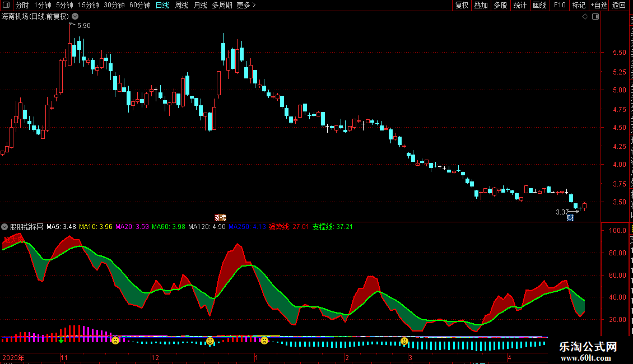Open the 复权 adjustment menu

pos(462,5)
